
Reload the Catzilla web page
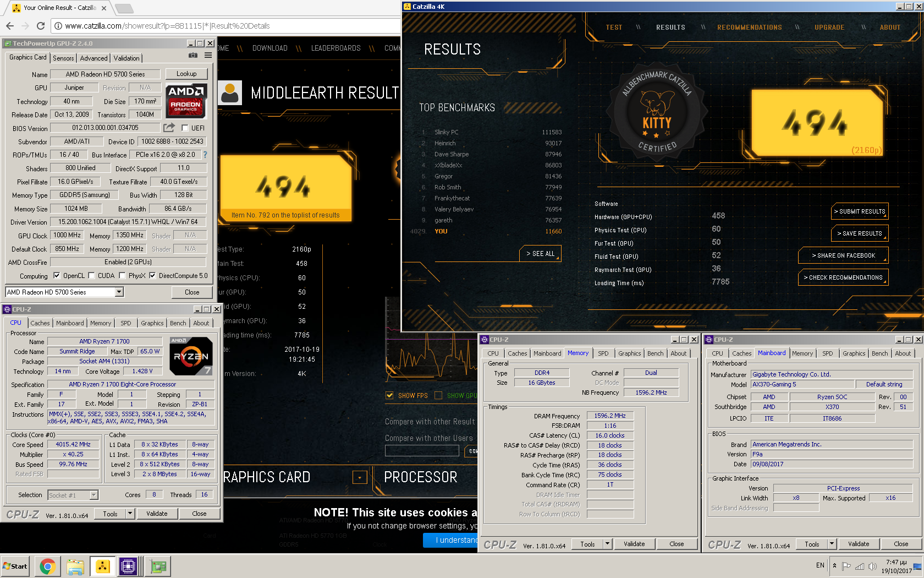40,26
